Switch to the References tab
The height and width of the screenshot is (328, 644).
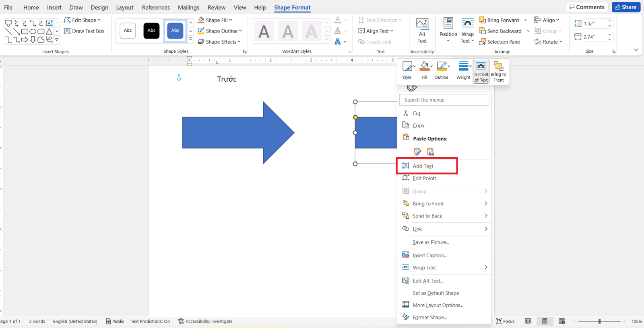(x=156, y=7)
